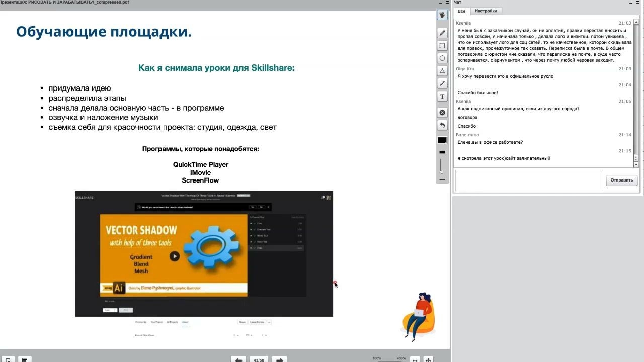Open the black drawing color swatch
Image resolution: width=644 pixels, height=362 pixels.
(442, 140)
